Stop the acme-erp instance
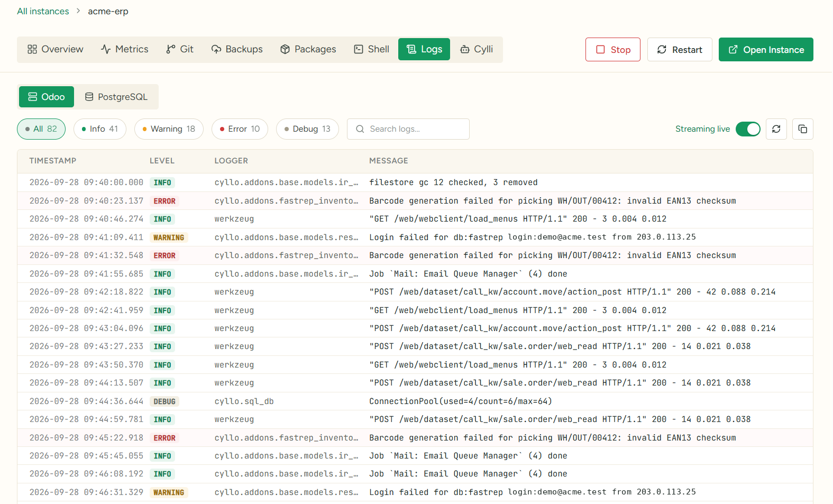Viewport: 833px width, 504px height. (x=613, y=50)
